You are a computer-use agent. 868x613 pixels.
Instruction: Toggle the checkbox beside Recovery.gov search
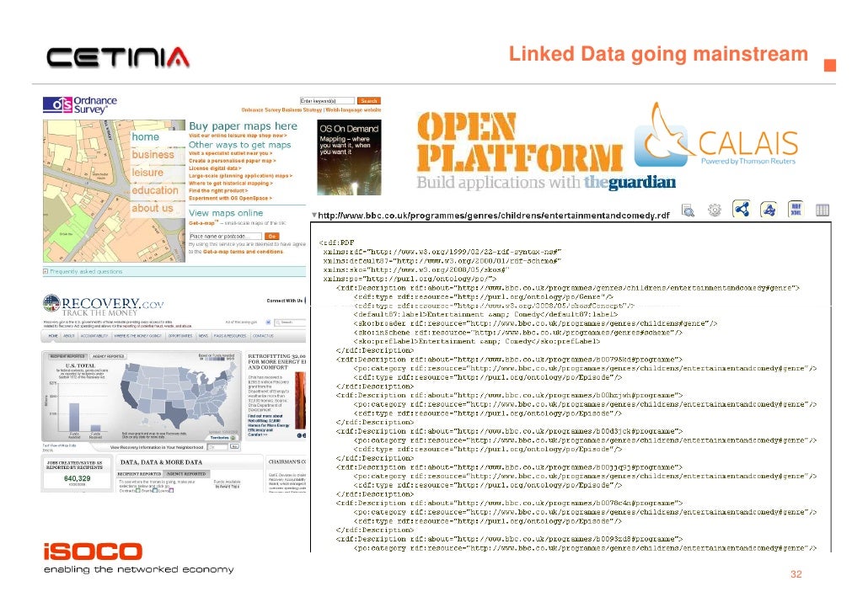click(x=268, y=322)
